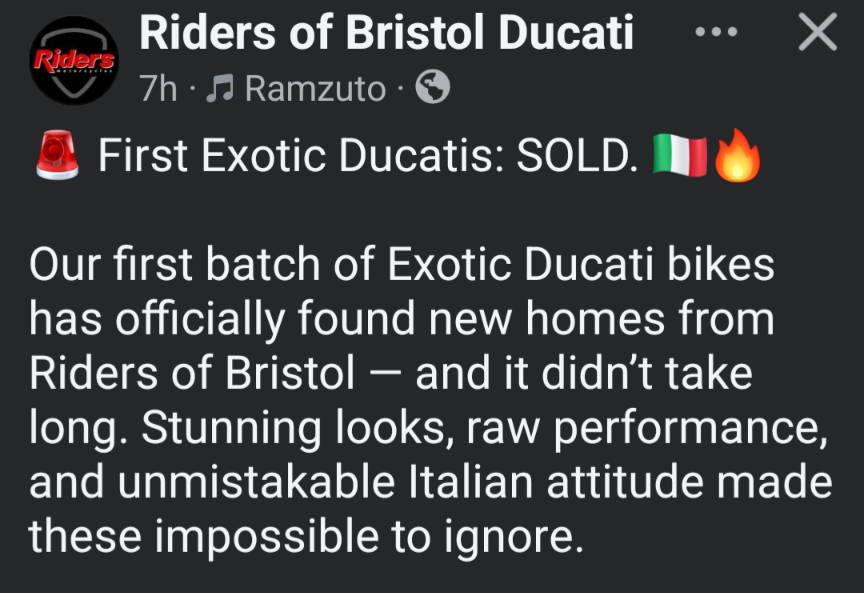The image size is (864, 593).
Task: Open the Riders page profile picture
Action: (x=73, y=60)
